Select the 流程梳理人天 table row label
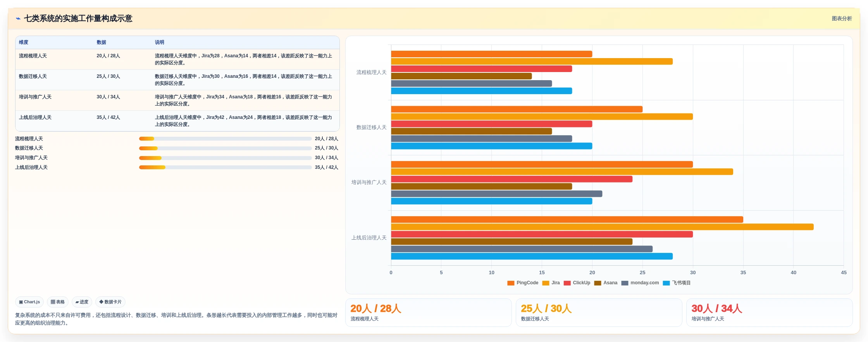The height and width of the screenshot is (342, 868). 33,56
